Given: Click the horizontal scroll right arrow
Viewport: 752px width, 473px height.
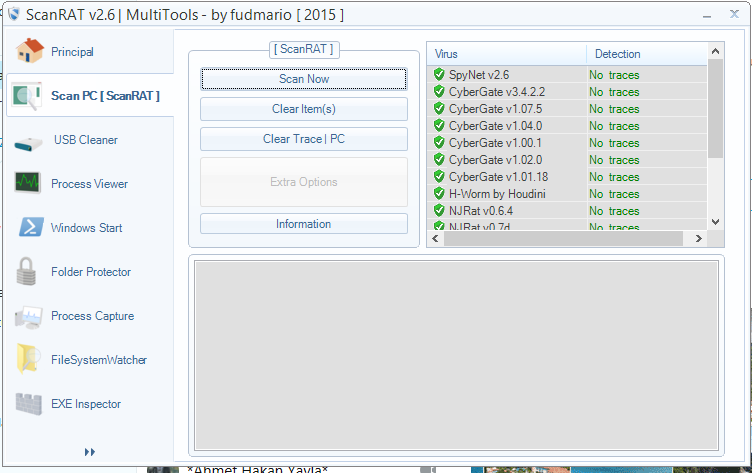Looking at the screenshot, I should (699, 238).
